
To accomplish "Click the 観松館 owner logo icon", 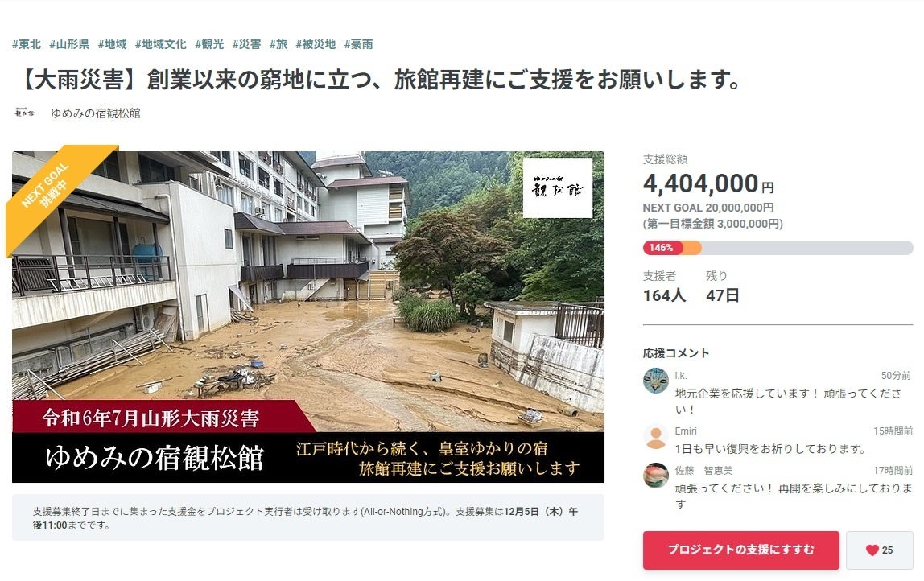I will tap(25, 113).
